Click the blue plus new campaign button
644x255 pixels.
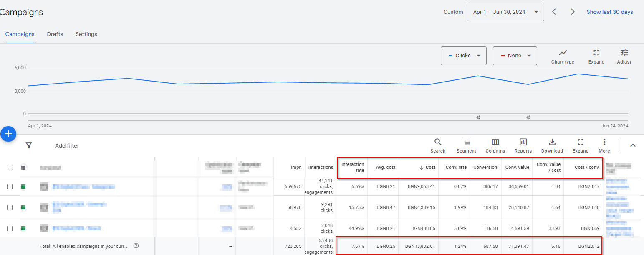click(8, 134)
